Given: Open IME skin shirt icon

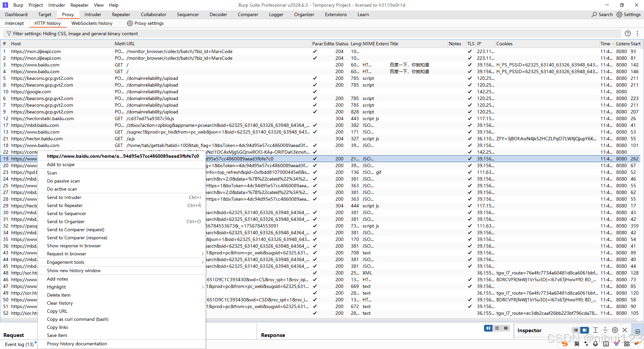Looking at the screenshot, I should click(x=616, y=344).
